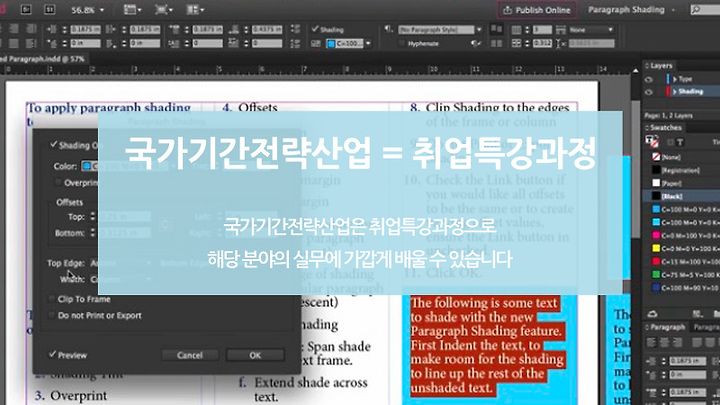This screenshot has width=720, height=405.
Task: Click the span columns icon
Action: click(561, 29)
